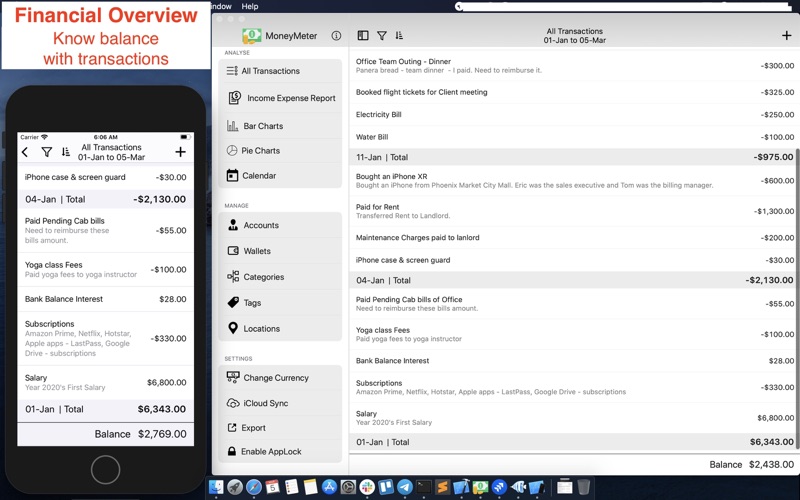The image size is (800, 500).
Task: Select Bank Balance Interest on desktop
Action: tap(574, 361)
